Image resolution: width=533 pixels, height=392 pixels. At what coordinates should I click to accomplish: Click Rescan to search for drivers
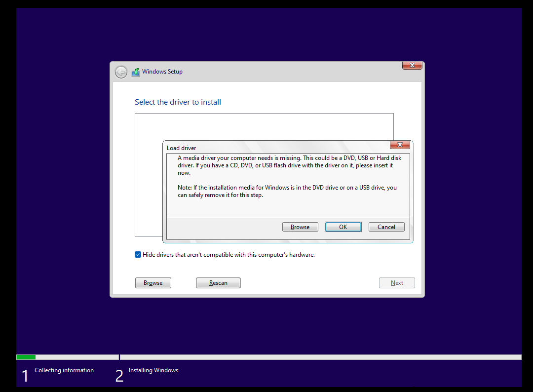coord(218,283)
